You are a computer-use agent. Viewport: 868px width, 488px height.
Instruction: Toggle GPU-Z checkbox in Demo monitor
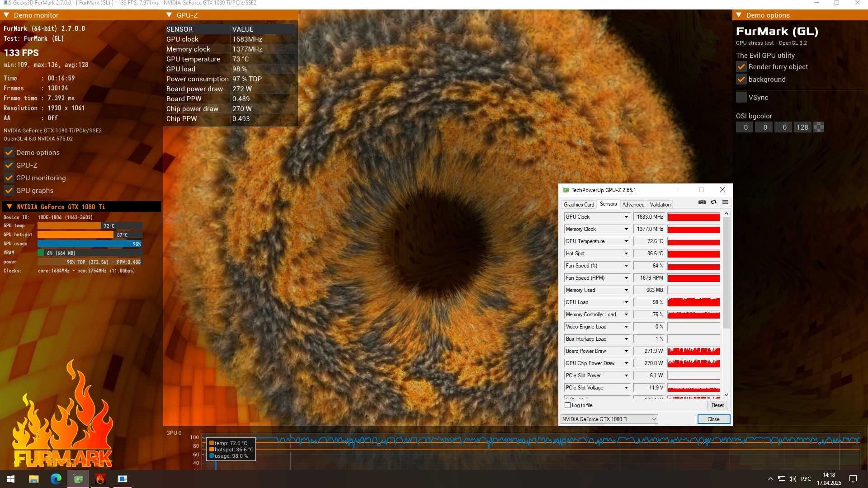point(9,165)
